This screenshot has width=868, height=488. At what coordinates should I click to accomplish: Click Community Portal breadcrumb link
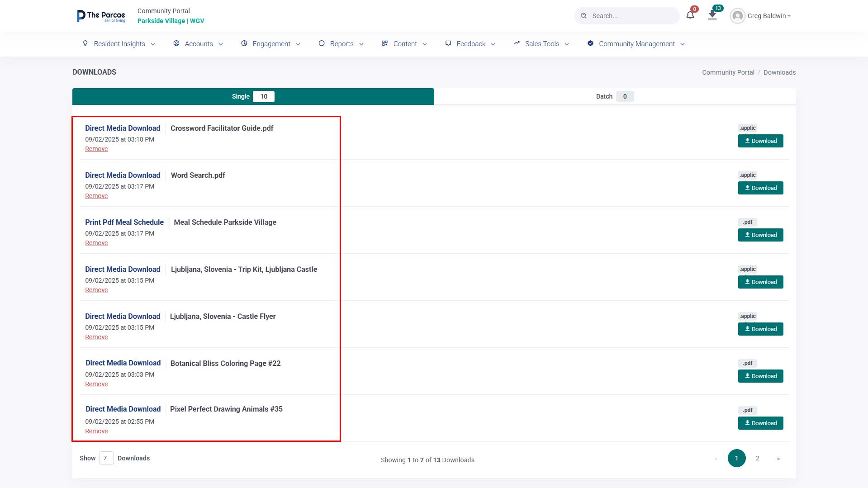click(728, 72)
